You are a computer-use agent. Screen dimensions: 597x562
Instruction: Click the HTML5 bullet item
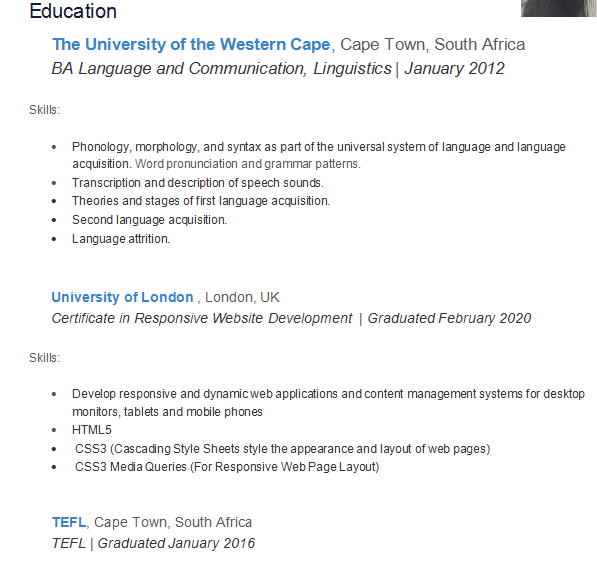[92, 430]
